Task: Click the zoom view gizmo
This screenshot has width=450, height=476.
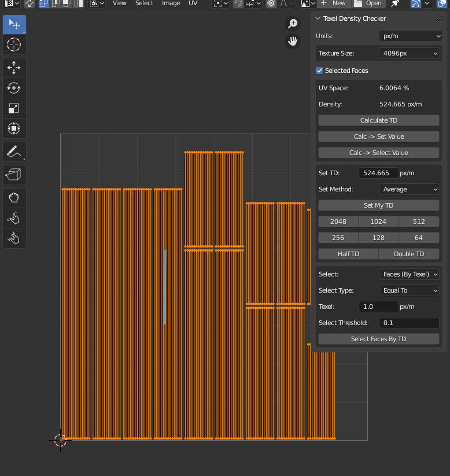Action: click(x=293, y=24)
